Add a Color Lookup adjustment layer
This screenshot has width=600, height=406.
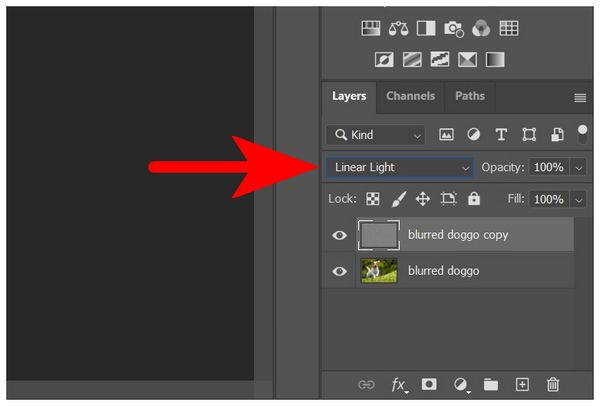[x=509, y=28]
